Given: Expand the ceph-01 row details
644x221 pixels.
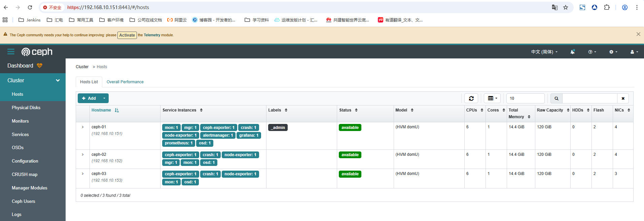Looking at the screenshot, I should tap(83, 127).
